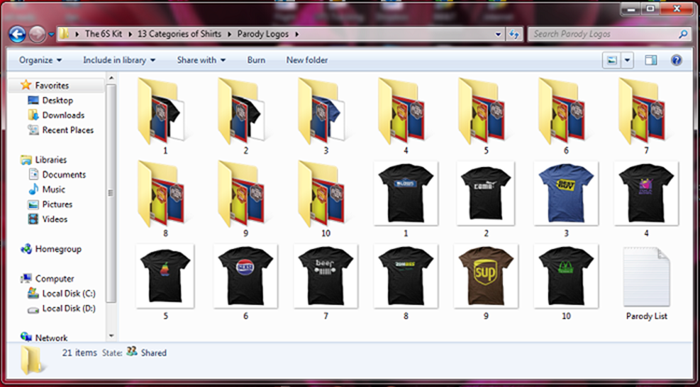
Task: Select the Parody List text file
Action: [x=646, y=283]
